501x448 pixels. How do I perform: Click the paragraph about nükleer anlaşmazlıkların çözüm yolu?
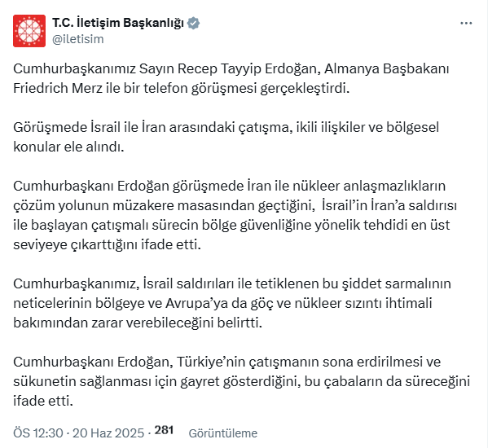tap(235, 215)
